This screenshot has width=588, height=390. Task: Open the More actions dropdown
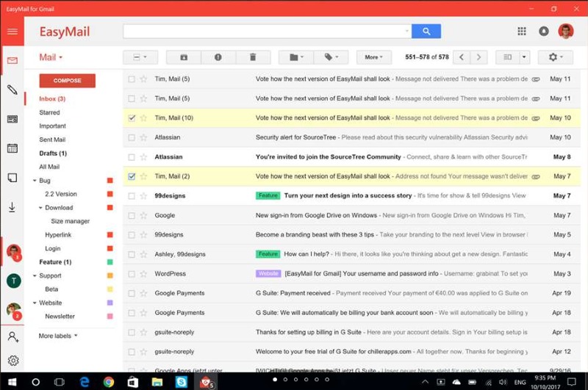pyautogui.click(x=374, y=57)
